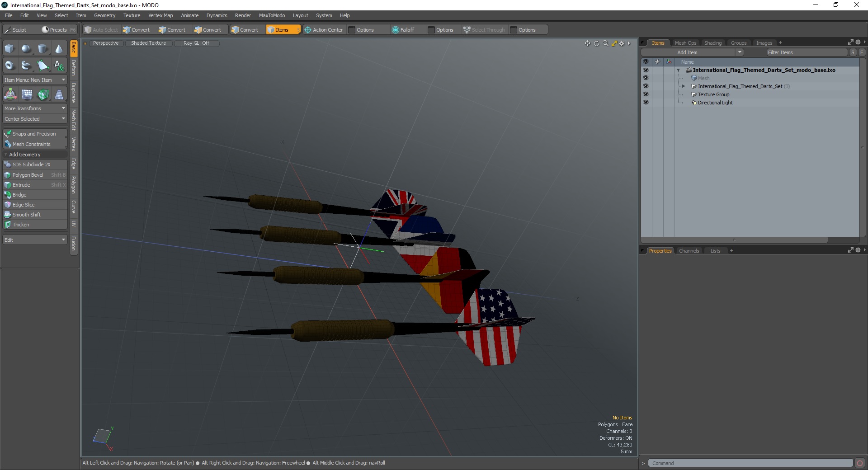Click the command record button
The height and width of the screenshot is (470, 868).
pyautogui.click(x=860, y=463)
